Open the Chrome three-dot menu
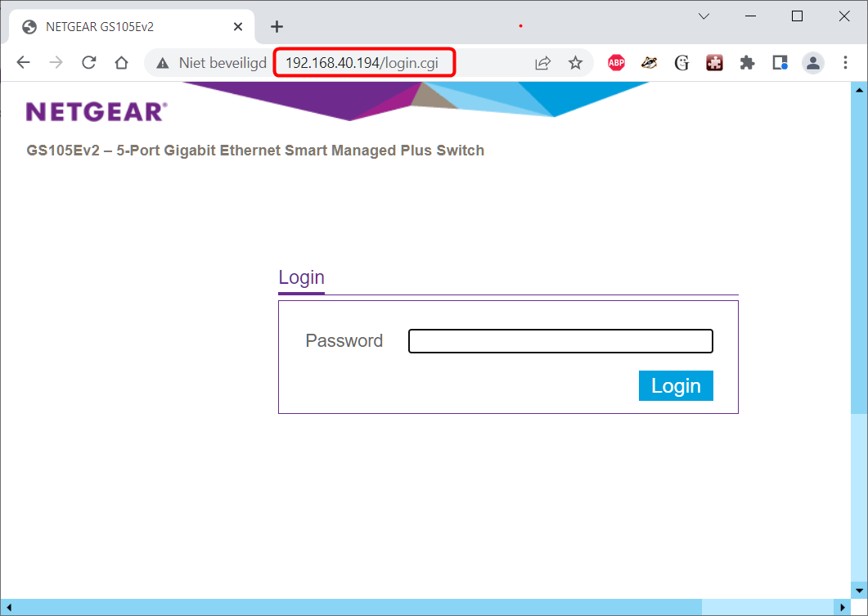The height and width of the screenshot is (616, 868). (x=845, y=62)
